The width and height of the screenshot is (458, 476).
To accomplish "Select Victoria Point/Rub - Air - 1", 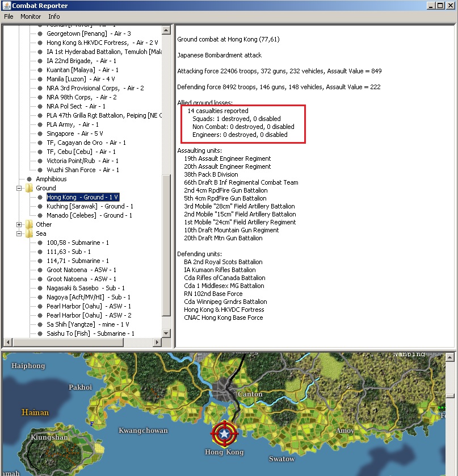I will (82, 161).
